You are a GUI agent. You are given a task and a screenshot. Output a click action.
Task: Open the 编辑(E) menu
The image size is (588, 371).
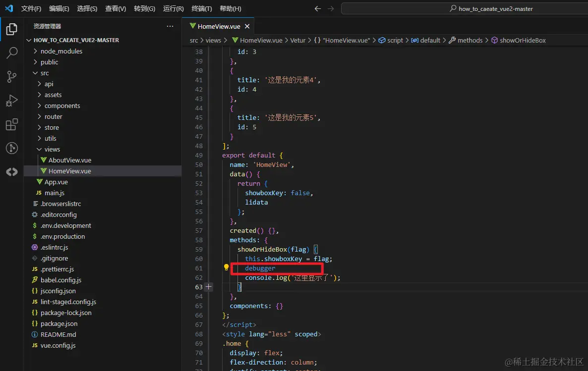59,8
